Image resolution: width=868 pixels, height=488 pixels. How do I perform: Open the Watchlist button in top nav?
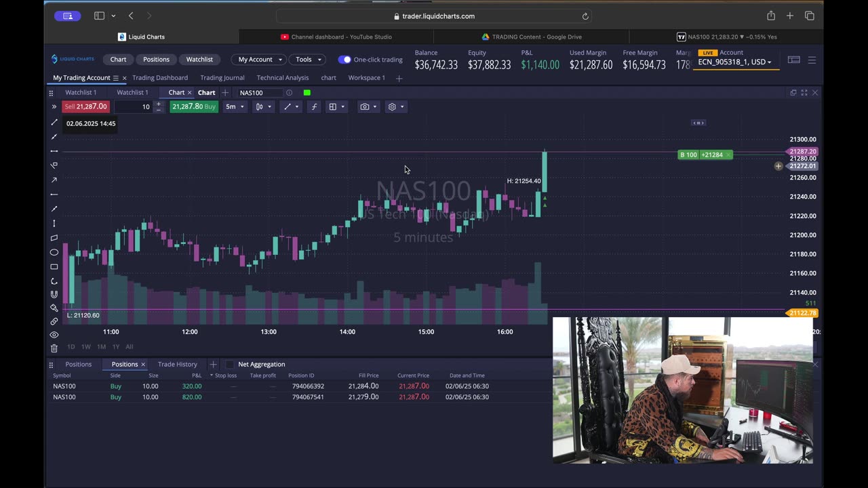[x=199, y=60]
